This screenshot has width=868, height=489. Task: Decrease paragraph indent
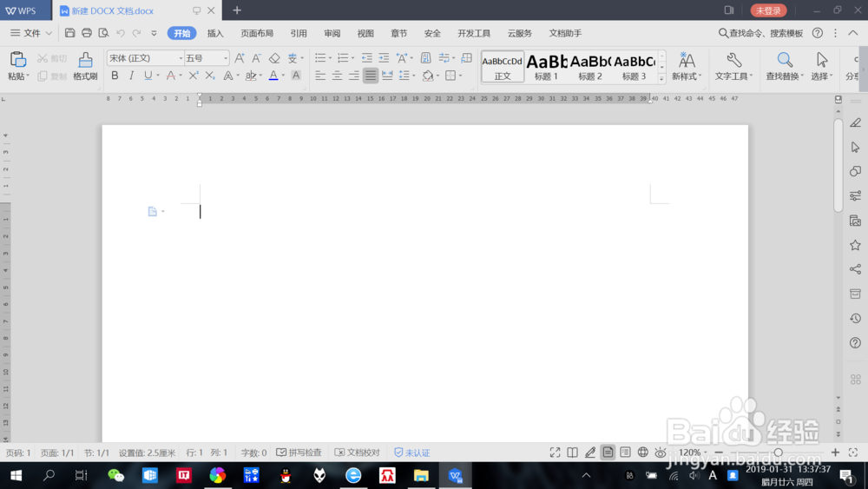click(366, 57)
